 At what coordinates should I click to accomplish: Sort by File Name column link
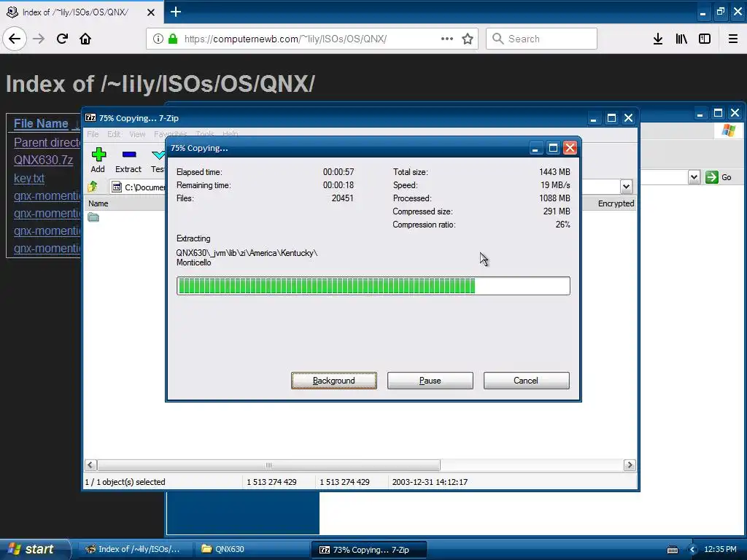[x=41, y=123]
